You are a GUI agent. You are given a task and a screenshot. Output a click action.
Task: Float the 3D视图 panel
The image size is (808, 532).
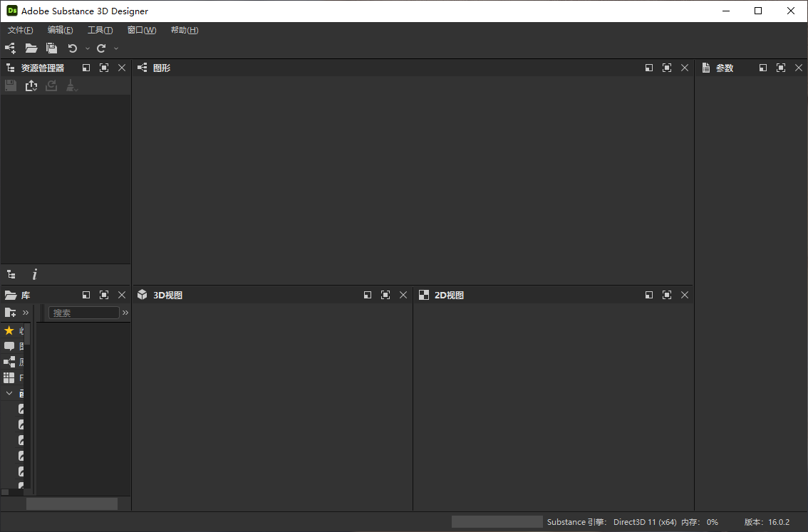[368, 295]
